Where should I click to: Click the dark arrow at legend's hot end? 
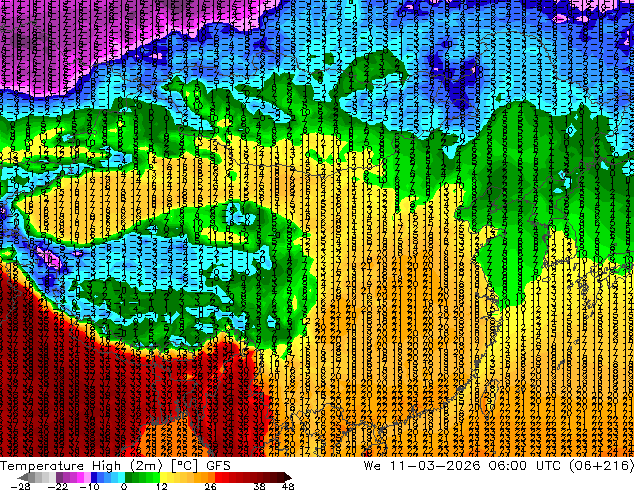287,477
